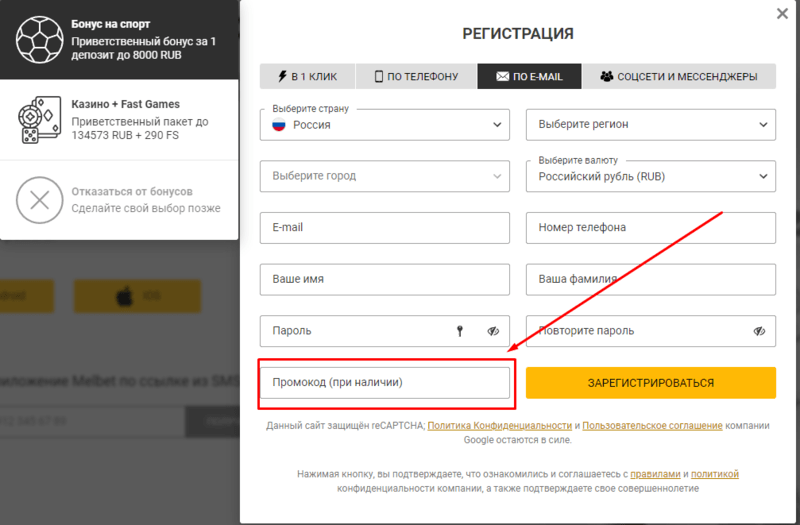The height and width of the screenshot is (525, 800).
Task: Open Соцсети и мессенджеры tab
Action: pyautogui.click(x=679, y=77)
